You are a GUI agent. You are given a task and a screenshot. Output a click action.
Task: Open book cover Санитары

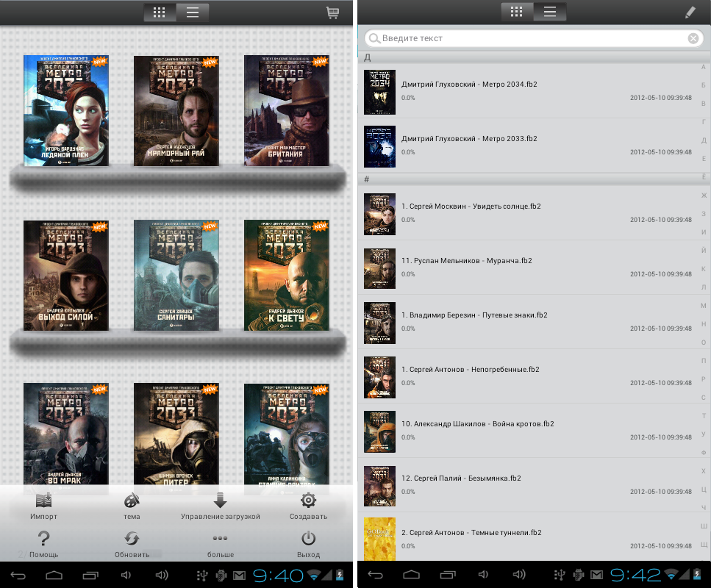(x=176, y=275)
